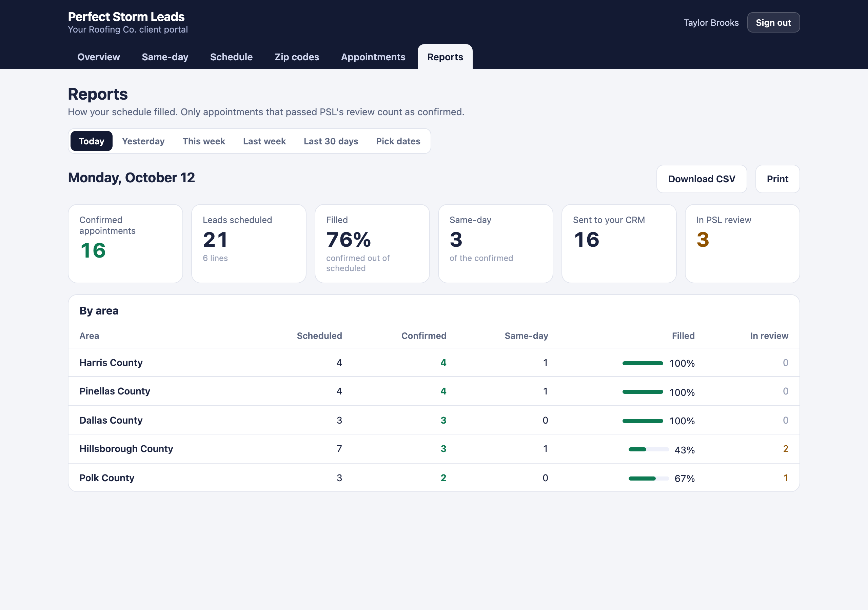This screenshot has height=610, width=868.
Task: Click the Monday, October 12 heading
Action: click(x=131, y=178)
